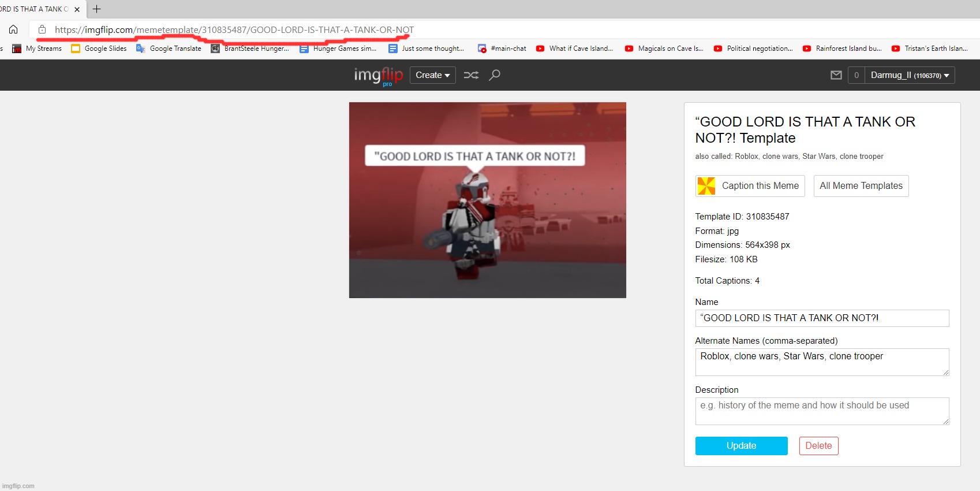
Task: Click the site lock icon in address bar
Action: 42,29
